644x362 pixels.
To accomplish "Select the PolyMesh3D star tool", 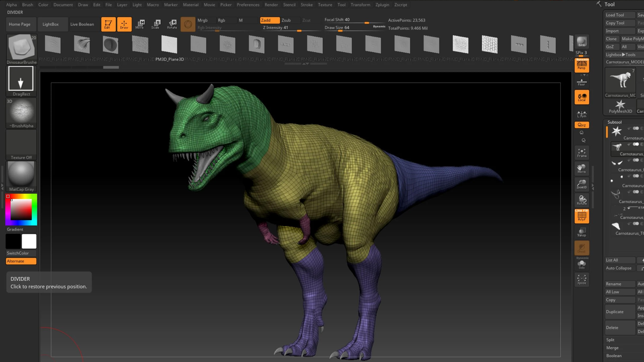I will tap(620, 107).
